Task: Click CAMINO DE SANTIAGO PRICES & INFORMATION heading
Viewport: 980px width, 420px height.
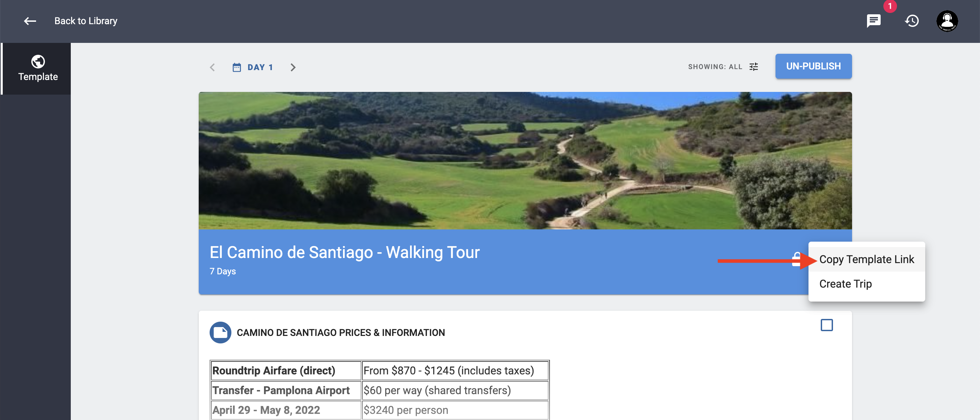Action: click(x=341, y=333)
